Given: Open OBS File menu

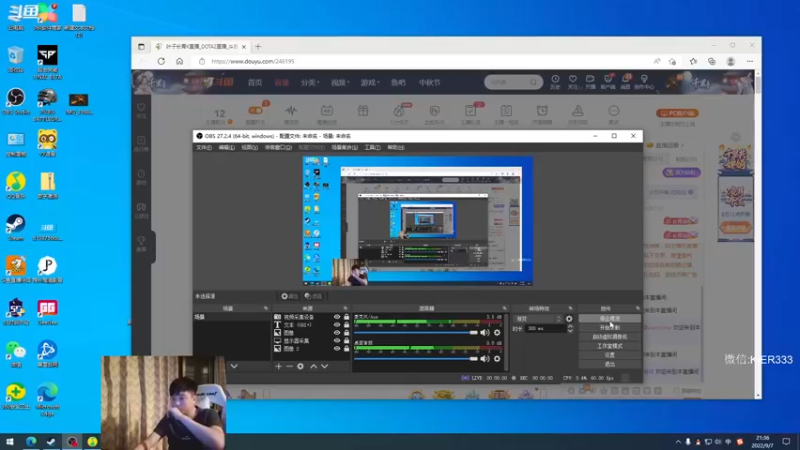Looking at the screenshot, I should point(204,147).
